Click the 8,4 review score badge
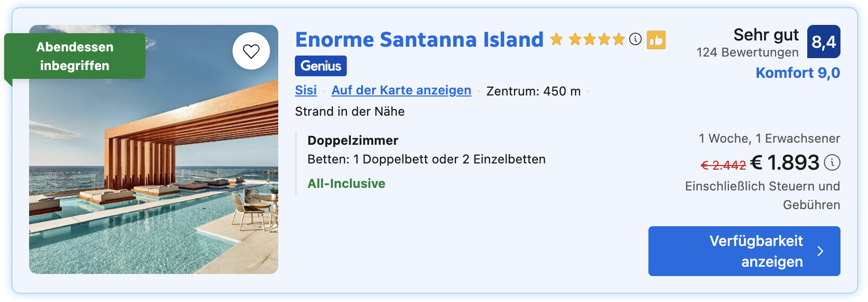The width and height of the screenshot is (868, 302). [x=824, y=42]
